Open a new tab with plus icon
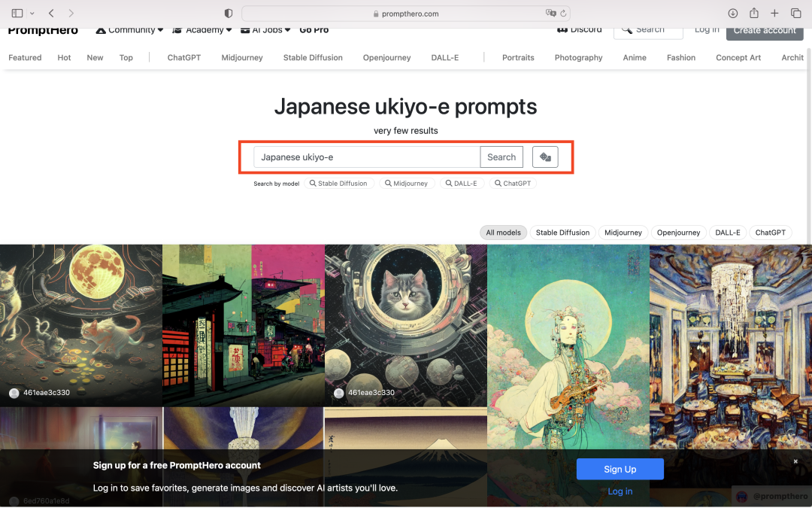This screenshot has width=812, height=508. coord(774,14)
